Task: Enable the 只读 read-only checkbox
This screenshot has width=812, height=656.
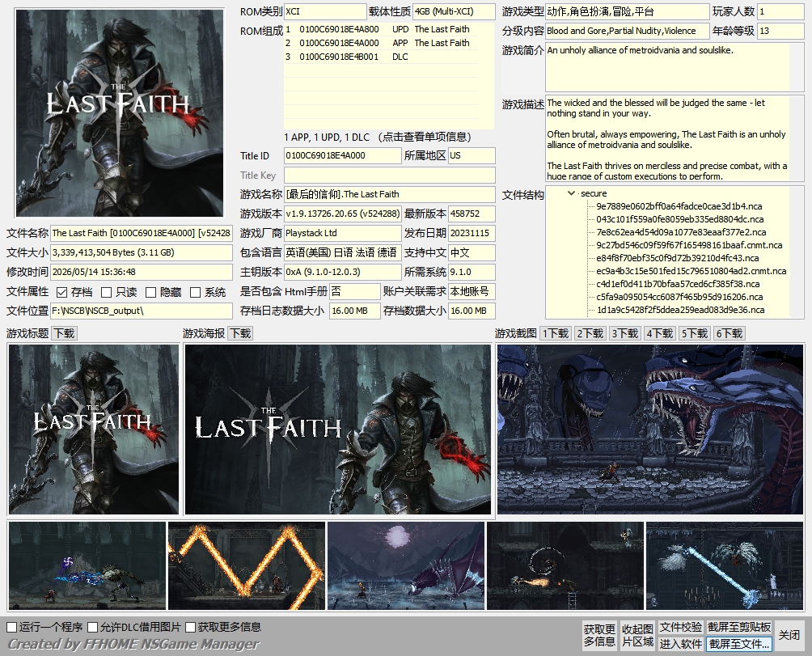Action: tap(106, 293)
